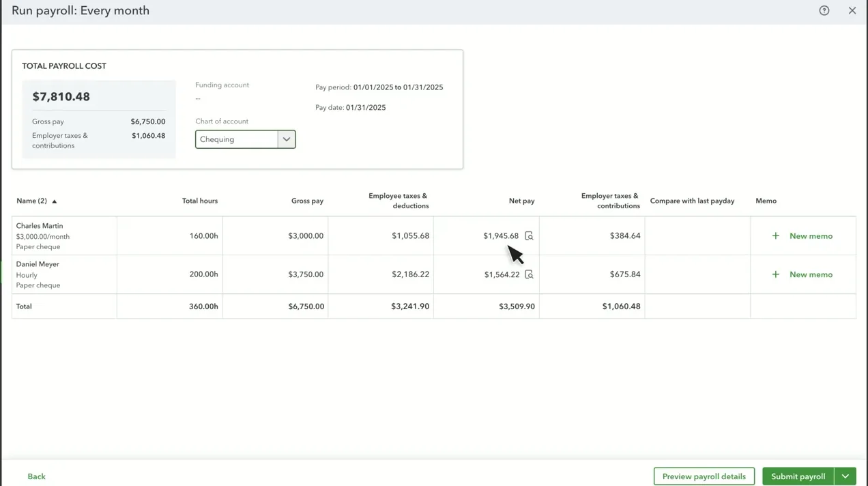
Task: Click the Net pay column header
Action: point(522,201)
